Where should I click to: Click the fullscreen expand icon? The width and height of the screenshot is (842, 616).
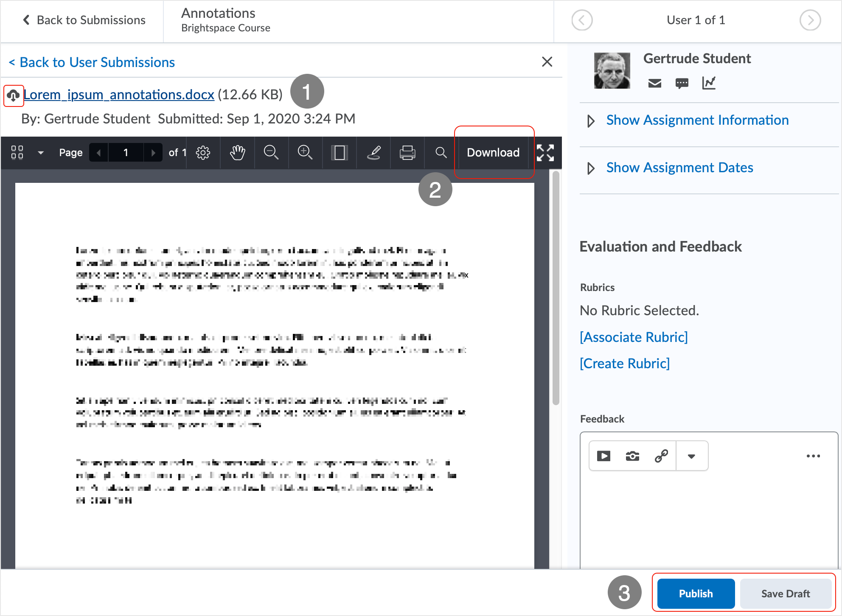click(546, 152)
